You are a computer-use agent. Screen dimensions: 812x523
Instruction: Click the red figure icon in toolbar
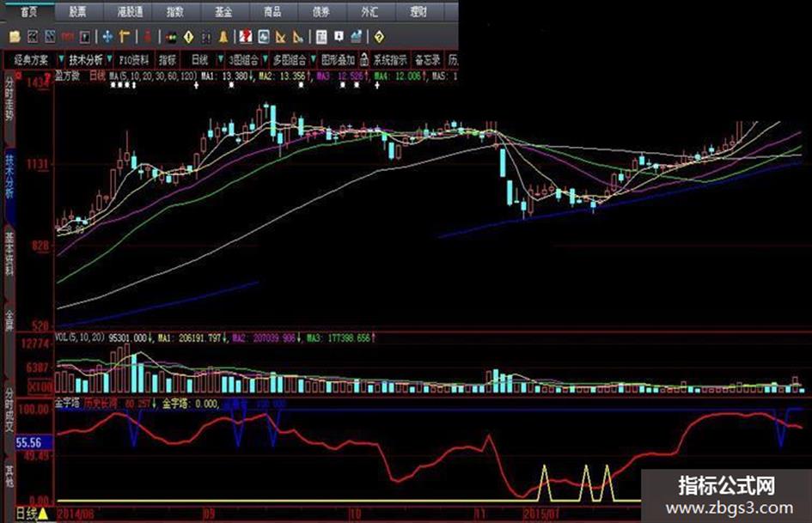click(148, 36)
